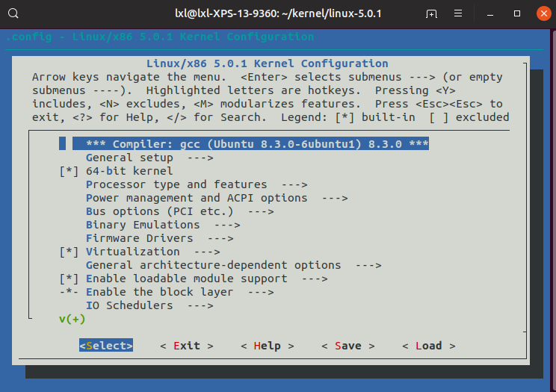
Task: Click the v(+) scroll-down indicator
Action: (72, 319)
